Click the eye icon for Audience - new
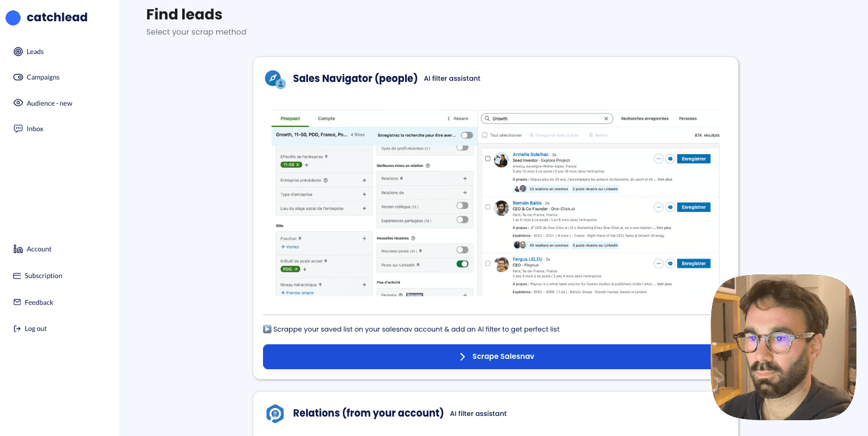Screen dimensions: 868x436 [18, 103]
